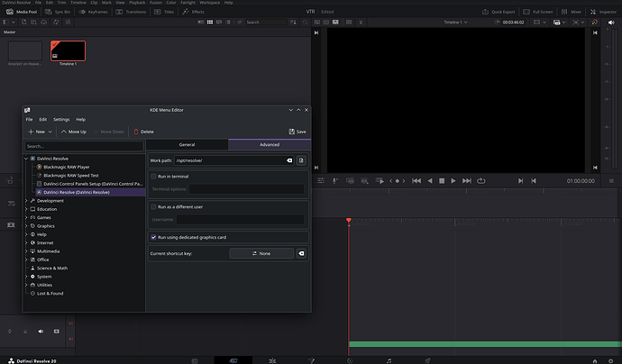
Task: Open the Fusion menu in DaVinci Resolve
Action: click(x=155, y=3)
